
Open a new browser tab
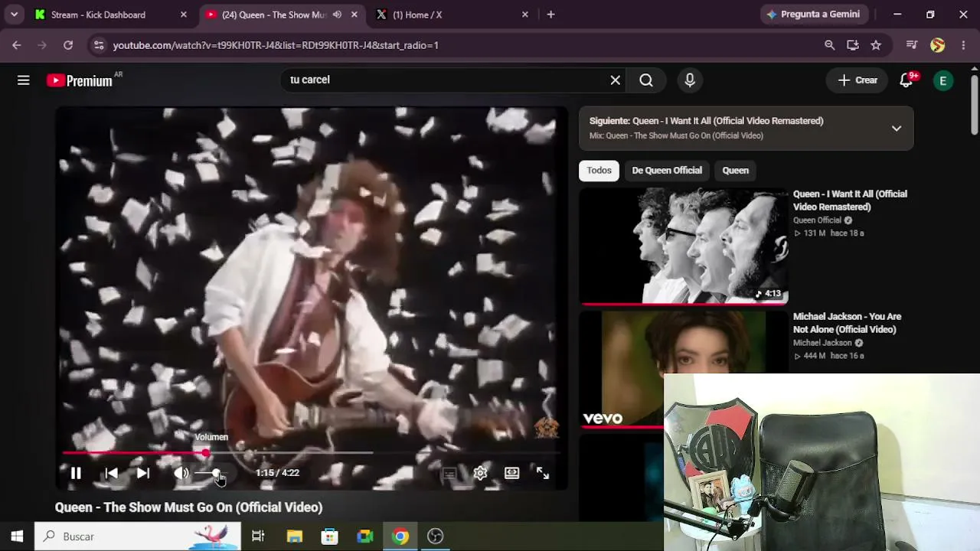pos(550,15)
